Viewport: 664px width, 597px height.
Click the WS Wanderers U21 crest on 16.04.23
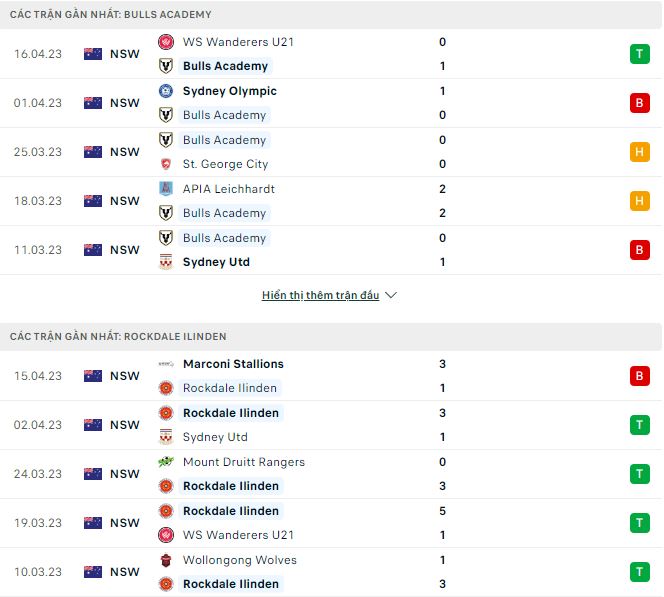(x=166, y=42)
